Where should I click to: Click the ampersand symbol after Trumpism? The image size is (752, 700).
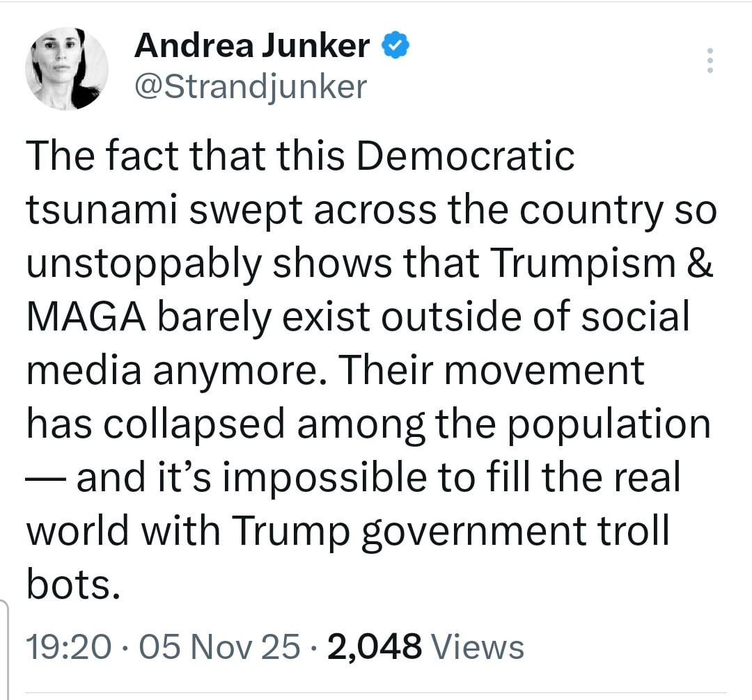[699, 262]
